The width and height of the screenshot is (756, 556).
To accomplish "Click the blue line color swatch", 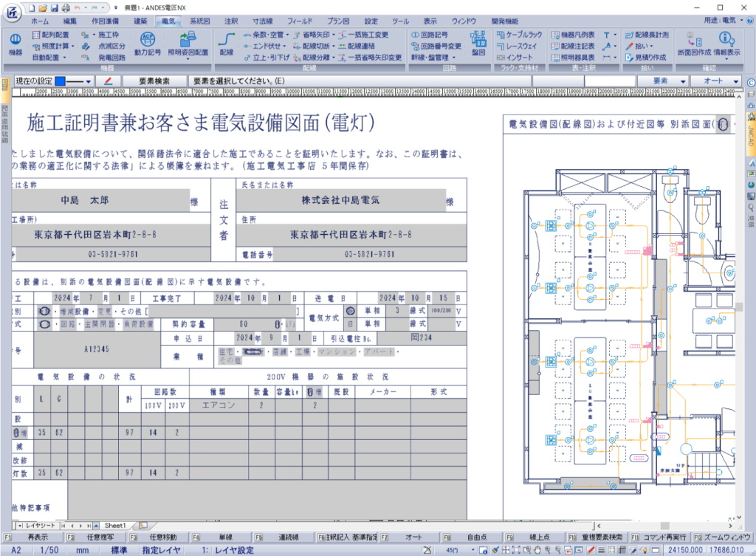I will pos(60,81).
